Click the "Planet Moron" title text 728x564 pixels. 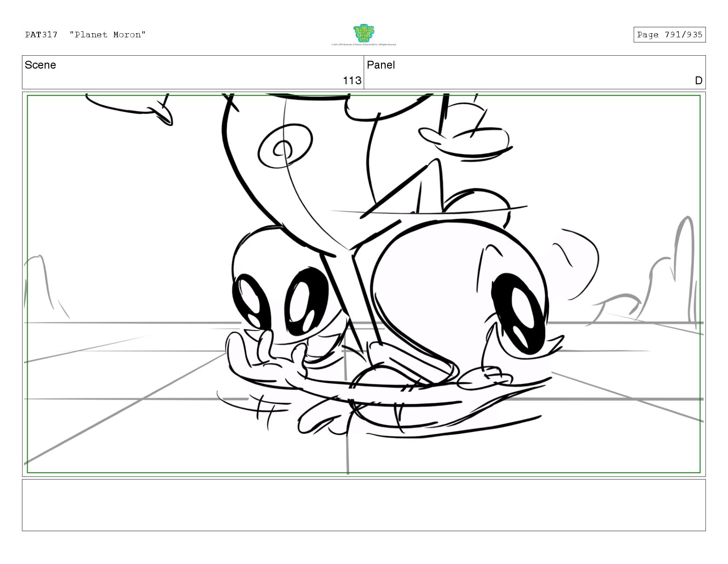tap(108, 35)
